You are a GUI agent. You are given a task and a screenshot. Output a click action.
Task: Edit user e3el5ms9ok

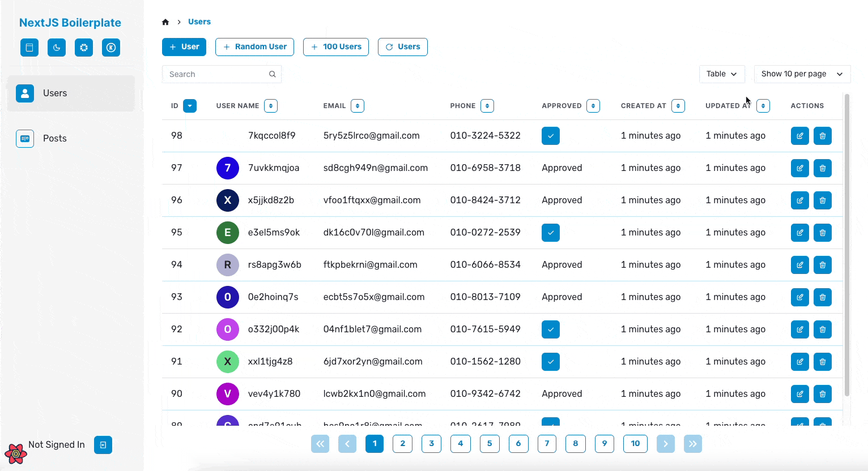(800, 233)
